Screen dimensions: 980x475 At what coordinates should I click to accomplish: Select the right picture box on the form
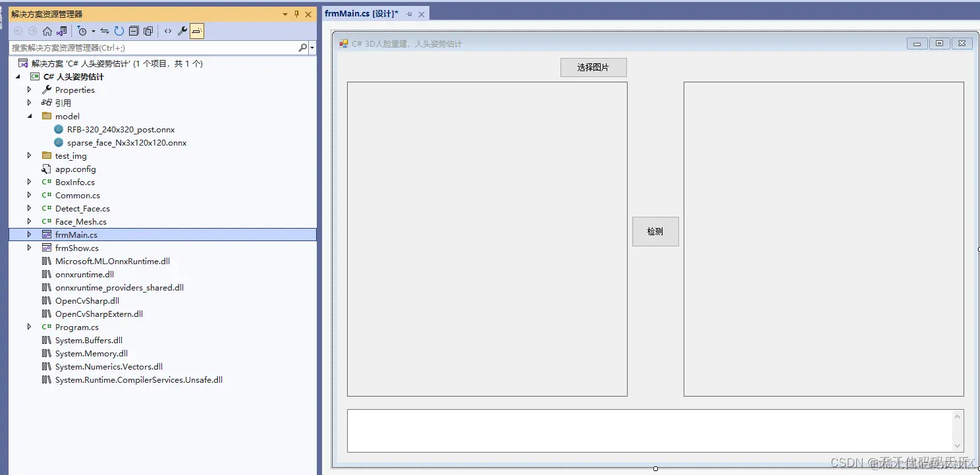tap(824, 239)
